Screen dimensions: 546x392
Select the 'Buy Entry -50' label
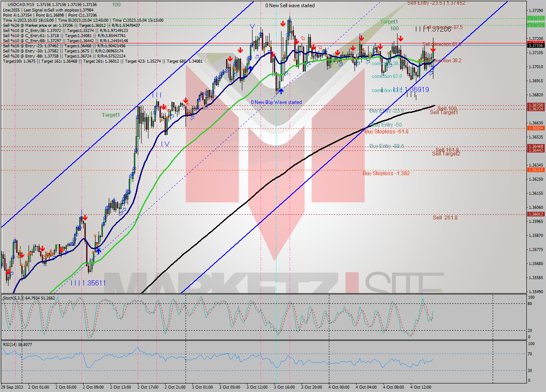tap(386, 125)
